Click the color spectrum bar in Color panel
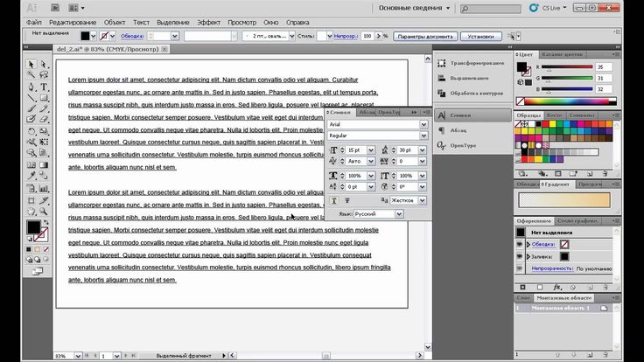The width and height of the screenshot is (644, 362). click(x=566, y=101)
